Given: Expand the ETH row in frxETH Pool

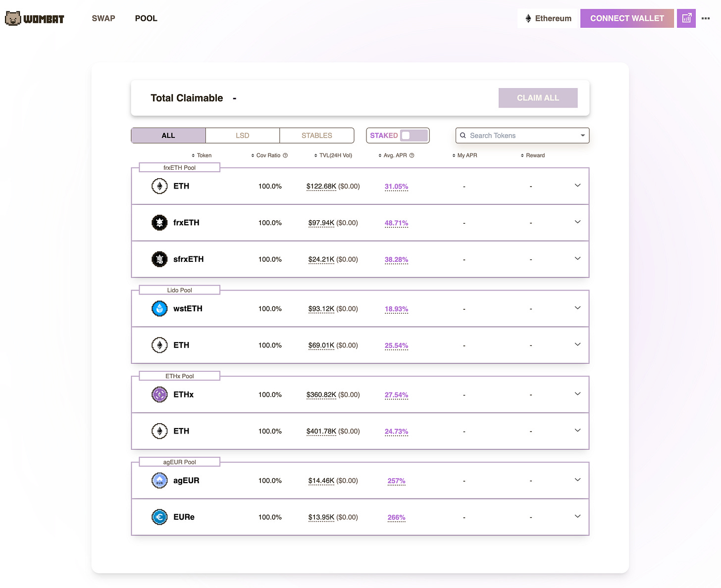Looking at the screenshot, I should [x=577, y=186].
